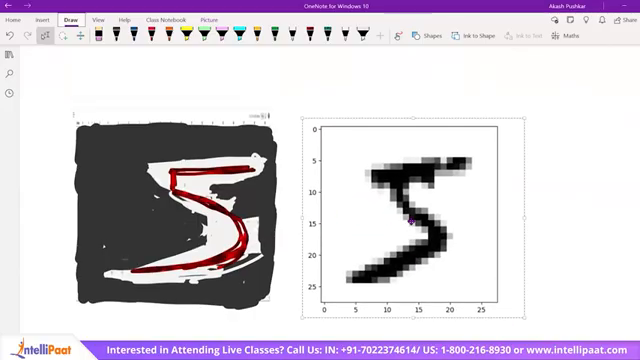Select the Eraser tool
This screenshot has width=640, height=360.
coord(99,34)
